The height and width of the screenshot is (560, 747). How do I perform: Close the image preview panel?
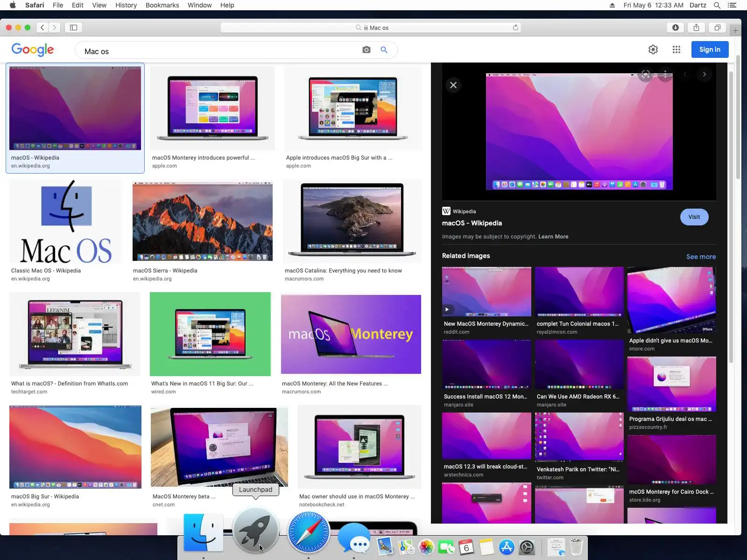453,85
